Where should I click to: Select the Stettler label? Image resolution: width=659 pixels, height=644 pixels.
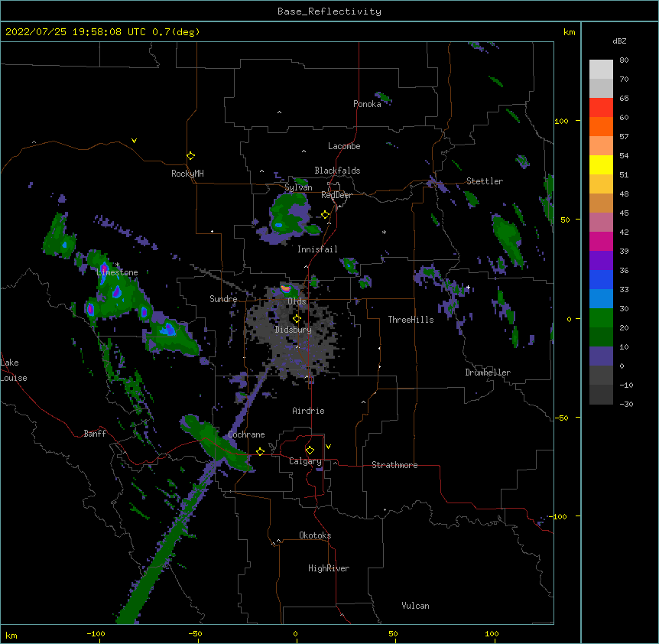click(x=485, y=181)
